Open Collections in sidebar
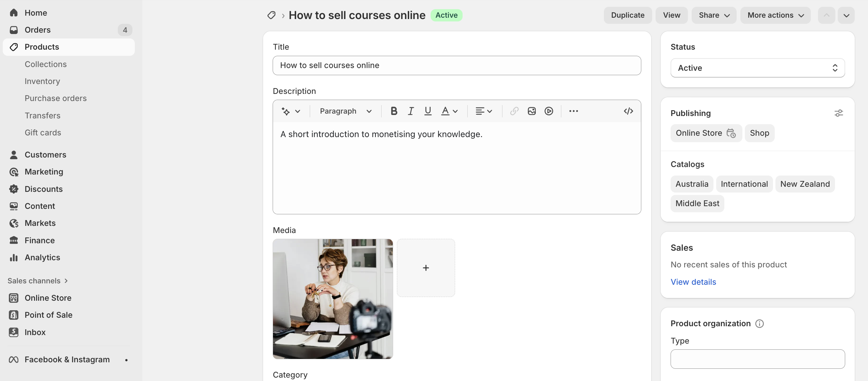868x381 pixels. click(46, 64)
